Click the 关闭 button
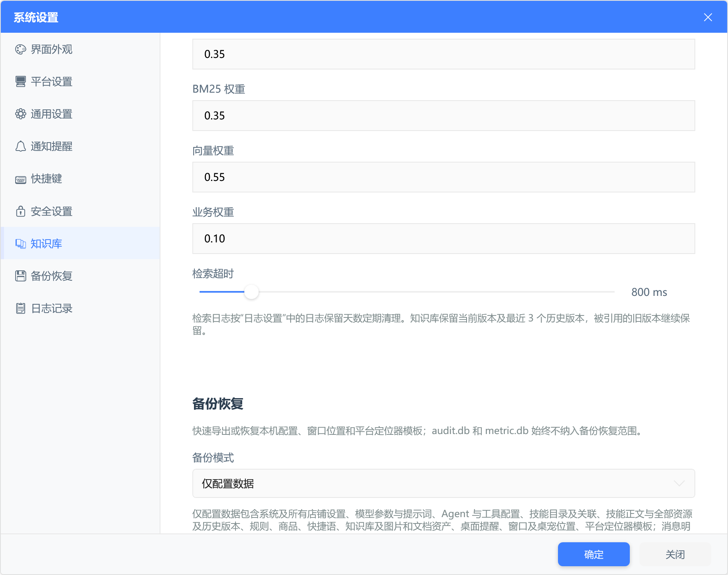728x575 pixels. 675,554
